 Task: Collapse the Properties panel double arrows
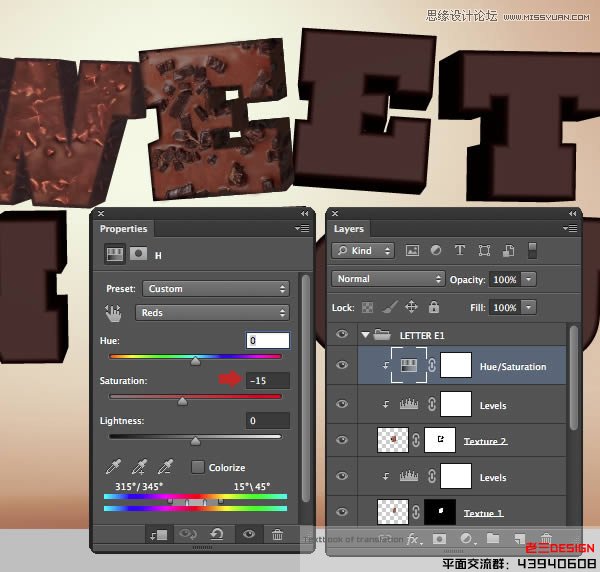(305, 213)
